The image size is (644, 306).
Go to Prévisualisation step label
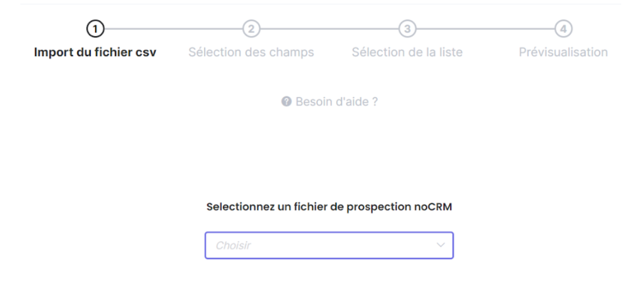click(x=563, y=52)
